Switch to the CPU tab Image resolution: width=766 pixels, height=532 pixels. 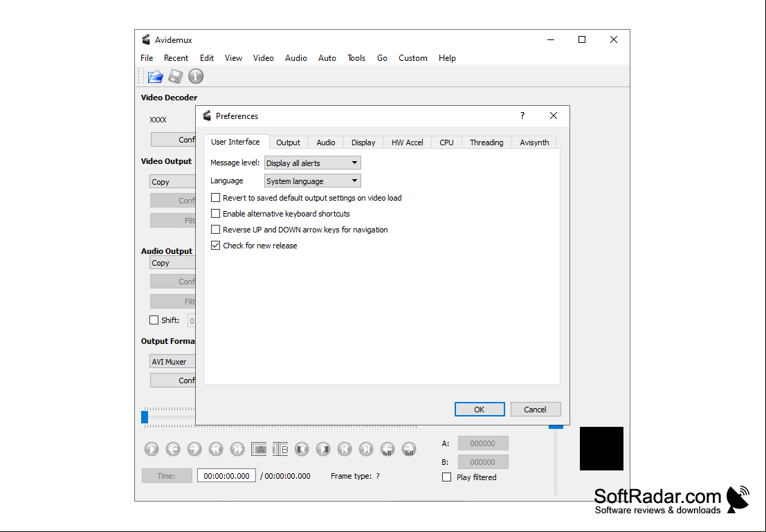pyautogui.click(x=446, y=142)
